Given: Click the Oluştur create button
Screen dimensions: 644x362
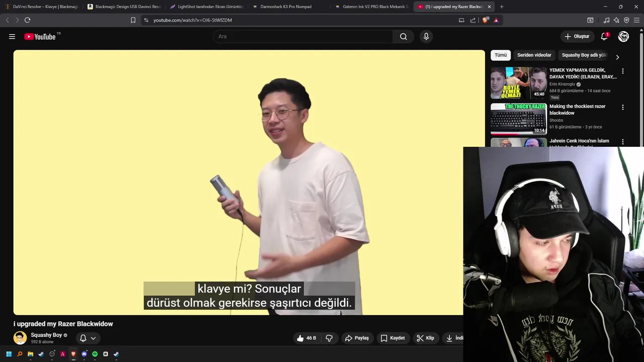Looking at the screenshot, I should [x=577, y=37].
